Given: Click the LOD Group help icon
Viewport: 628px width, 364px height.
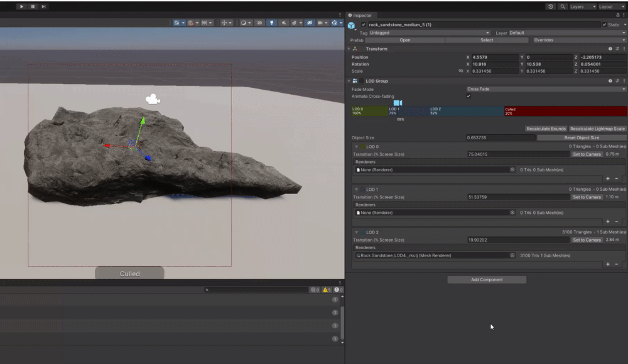Looking at the screenshot, I should click(x=610, y=81).
